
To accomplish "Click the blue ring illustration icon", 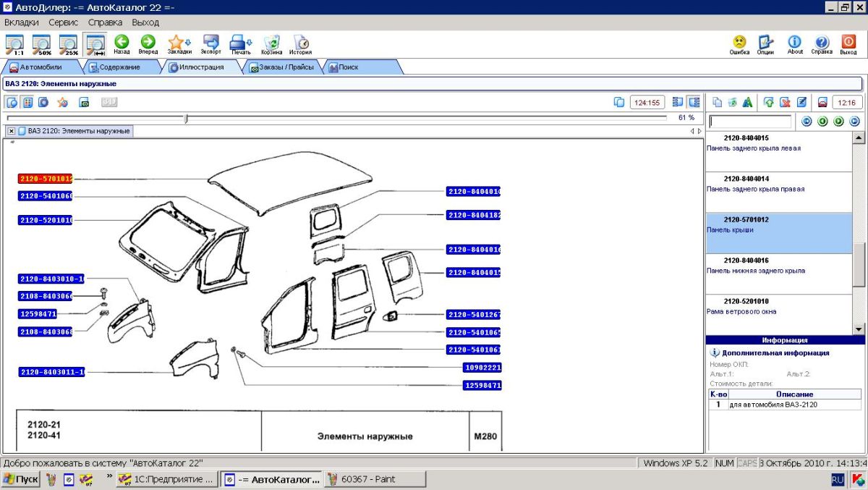I will (43, 102).
